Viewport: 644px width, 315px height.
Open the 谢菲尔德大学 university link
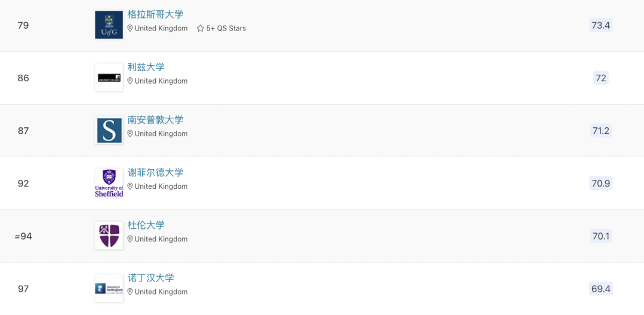click(x=155, y=172)
